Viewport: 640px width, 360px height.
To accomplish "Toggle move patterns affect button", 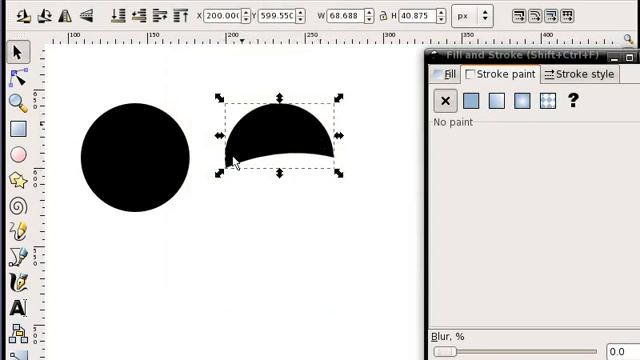I will click(567, 16).
